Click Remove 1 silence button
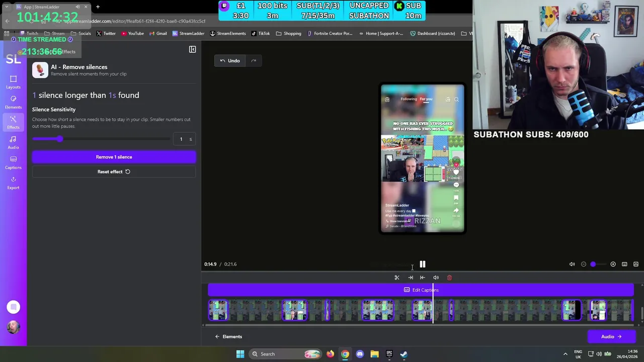644x362 pixels. click(114, 157)
